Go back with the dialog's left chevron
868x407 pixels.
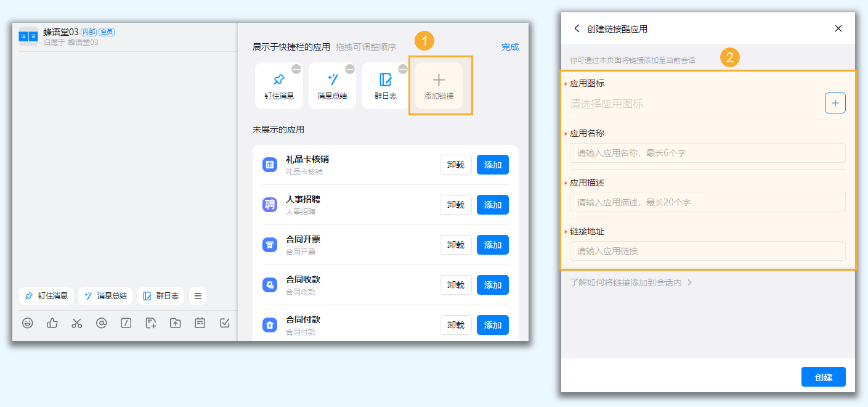click(577, 28)
